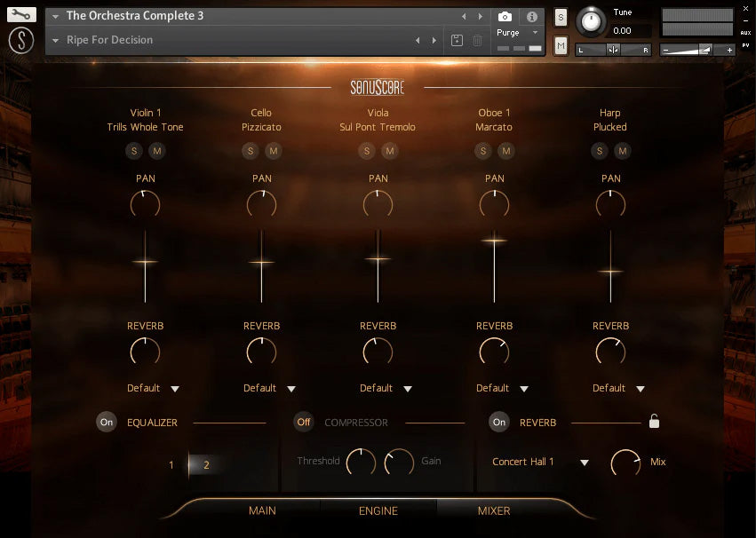Viewport: 756px width, 538px height.
Task: Go to previous instrument arrow
Action: [x=464, y=16]
